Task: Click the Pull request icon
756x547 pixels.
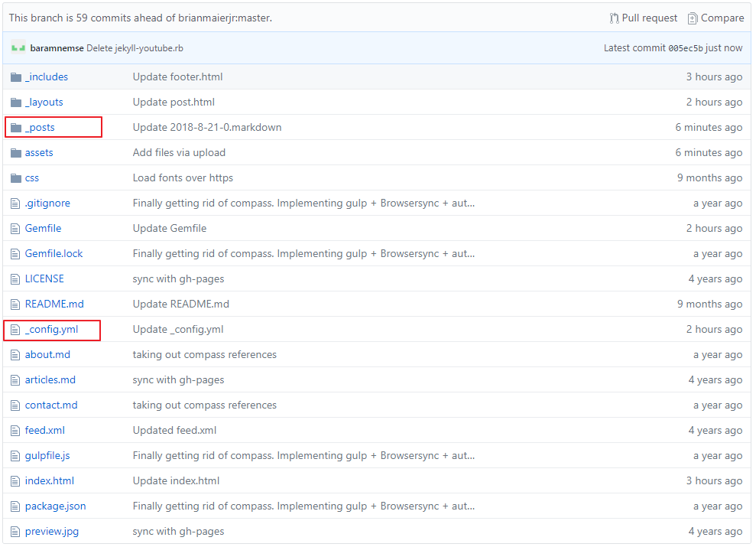Action: [615, 18]
